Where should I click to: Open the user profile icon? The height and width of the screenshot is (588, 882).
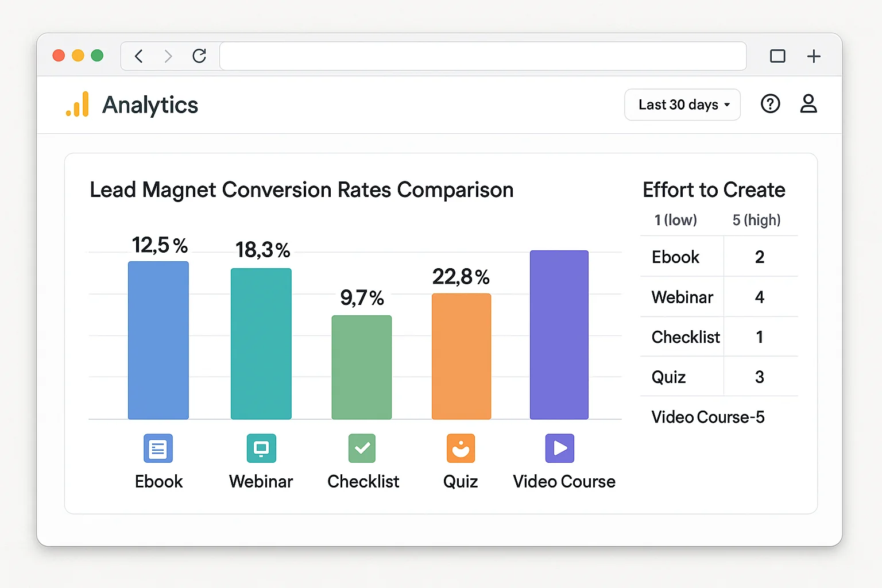point(808,104)
